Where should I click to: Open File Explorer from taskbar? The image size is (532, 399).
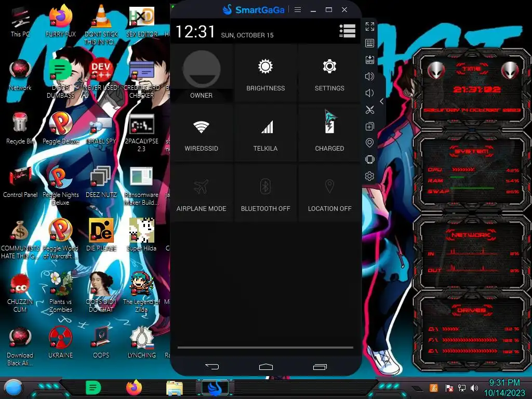tap(175, 388)
